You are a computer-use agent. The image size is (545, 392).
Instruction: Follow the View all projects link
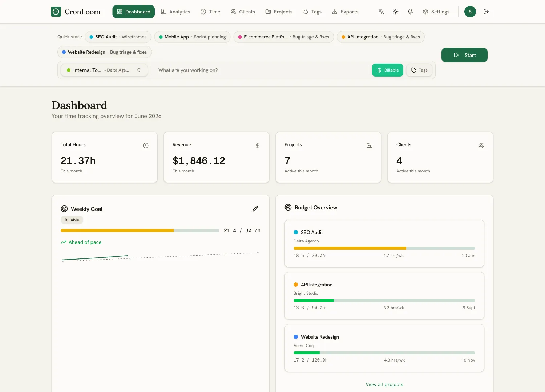point(384,384)
